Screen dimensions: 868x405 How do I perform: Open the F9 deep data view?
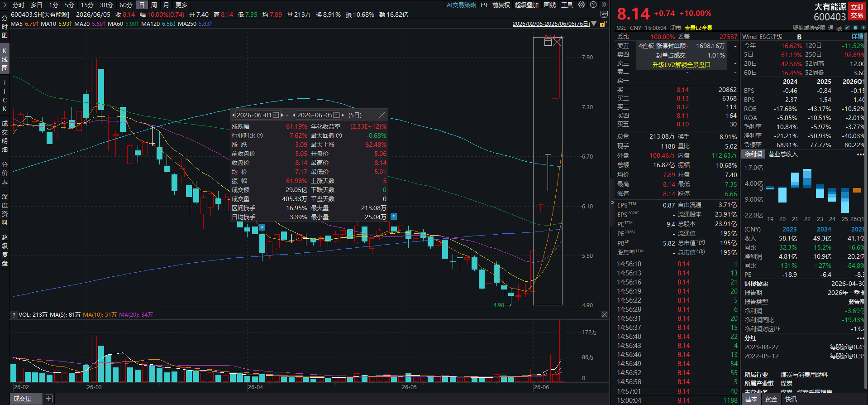[484, 5]
